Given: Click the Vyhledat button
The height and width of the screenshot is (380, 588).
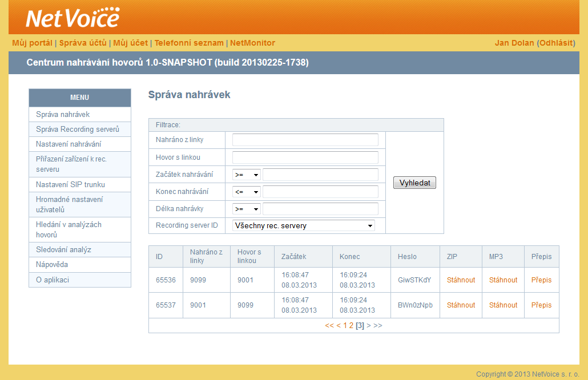Looking at the screenshot, I should pyautogui.click(x=414, y=183).
